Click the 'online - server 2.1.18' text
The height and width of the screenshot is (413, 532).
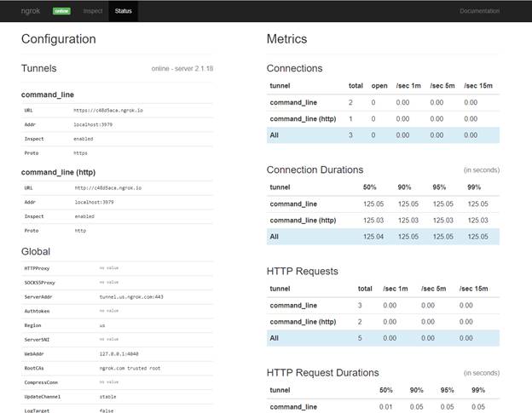coord(182,68)
